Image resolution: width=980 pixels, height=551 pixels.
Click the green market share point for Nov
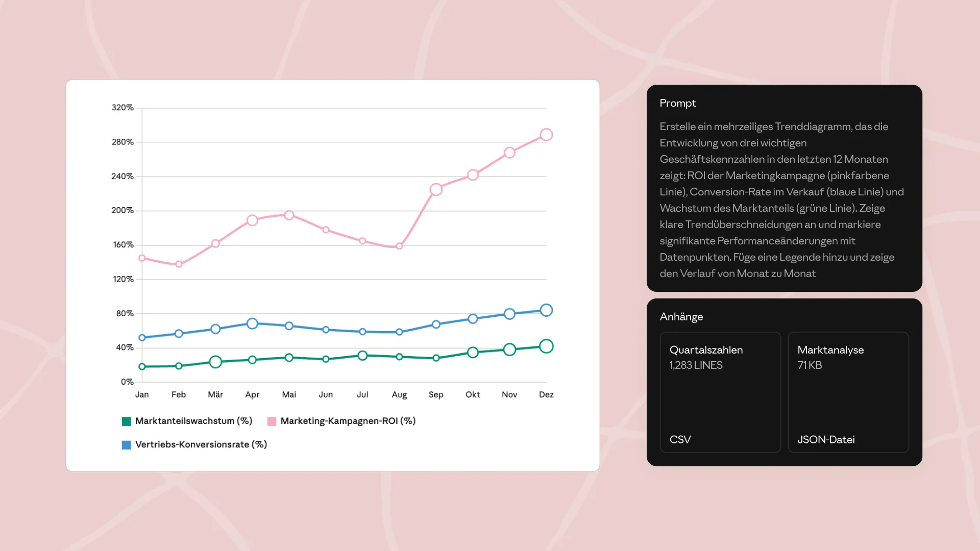(x=509, y=349)
